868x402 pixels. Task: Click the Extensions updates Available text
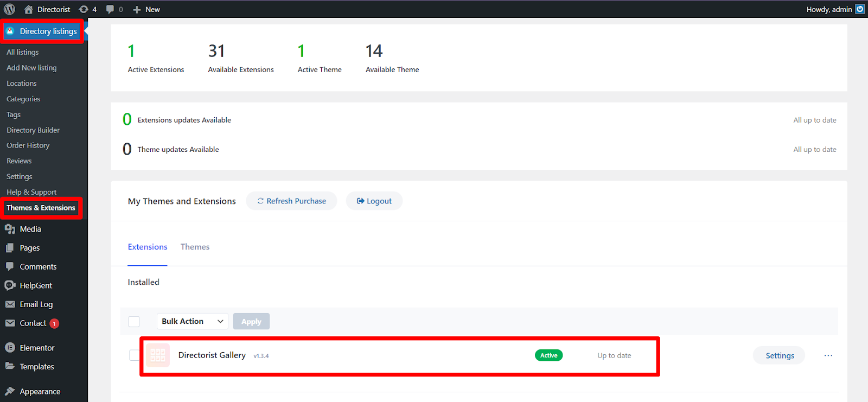[184, 120]
